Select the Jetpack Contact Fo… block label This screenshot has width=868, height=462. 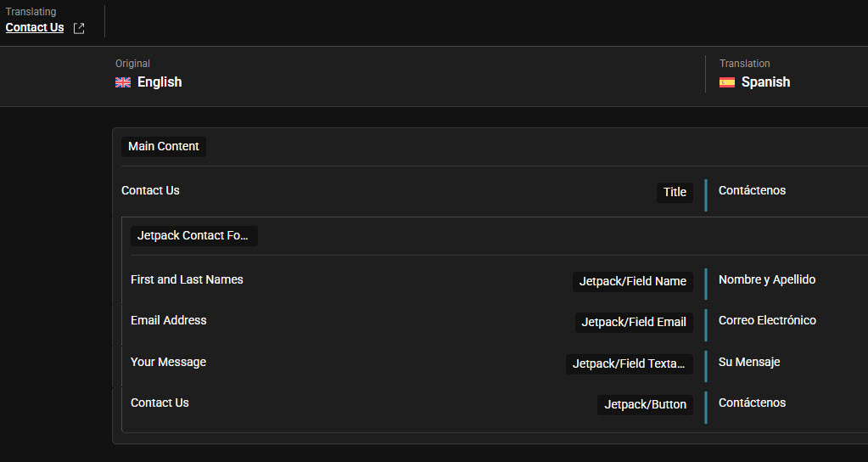coord(193,235)
